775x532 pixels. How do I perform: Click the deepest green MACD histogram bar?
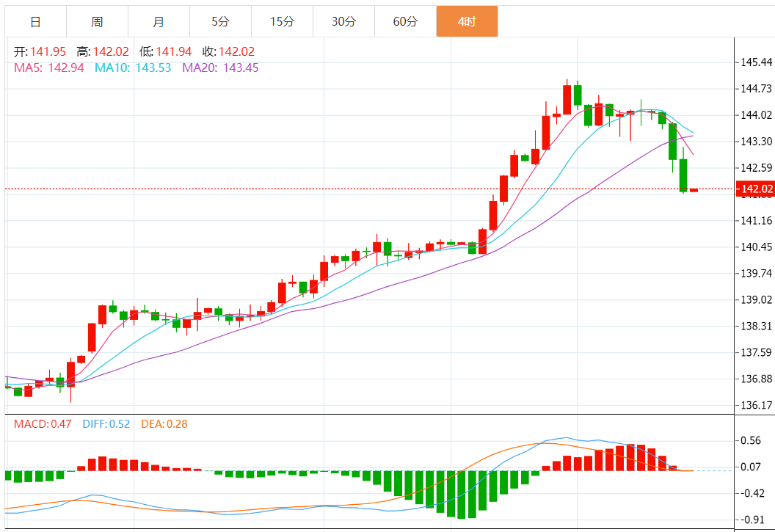(461, 495)
